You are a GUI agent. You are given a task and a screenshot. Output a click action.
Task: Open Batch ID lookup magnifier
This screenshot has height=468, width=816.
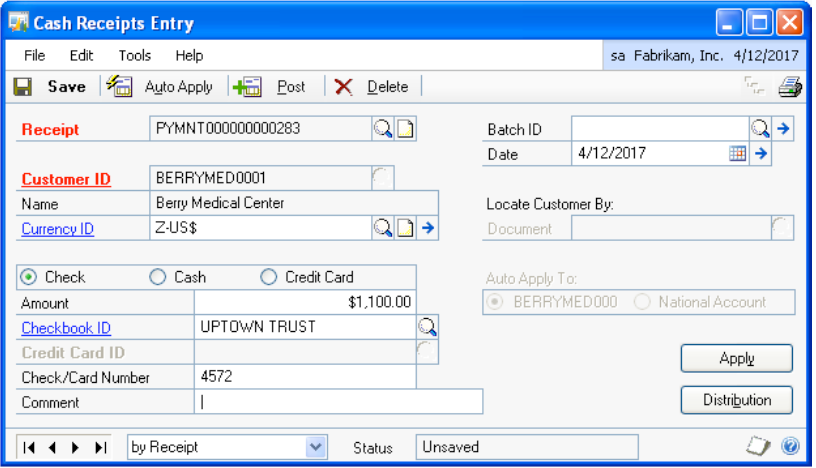(759, 128)
